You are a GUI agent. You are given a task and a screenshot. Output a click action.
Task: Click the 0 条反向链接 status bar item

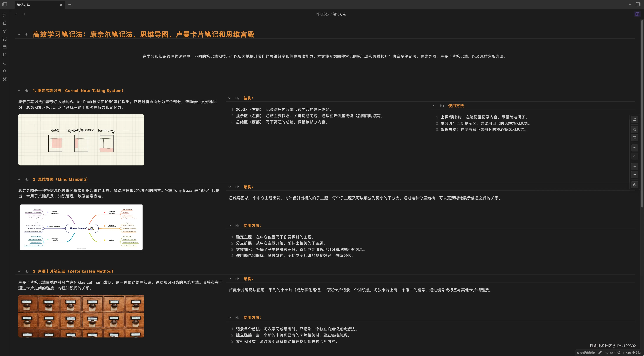point(586,353)
